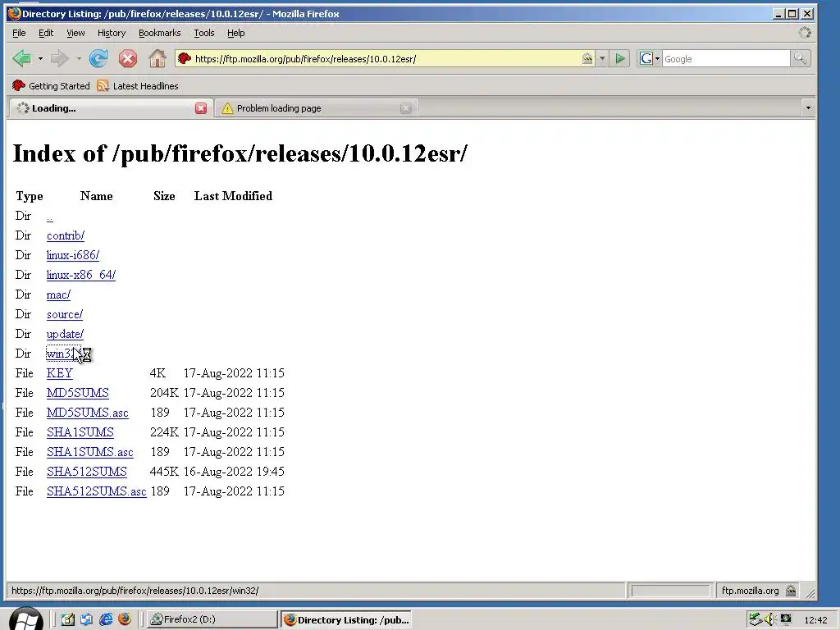Click ftp.mozilla.org in the status bar

[750, 591]
